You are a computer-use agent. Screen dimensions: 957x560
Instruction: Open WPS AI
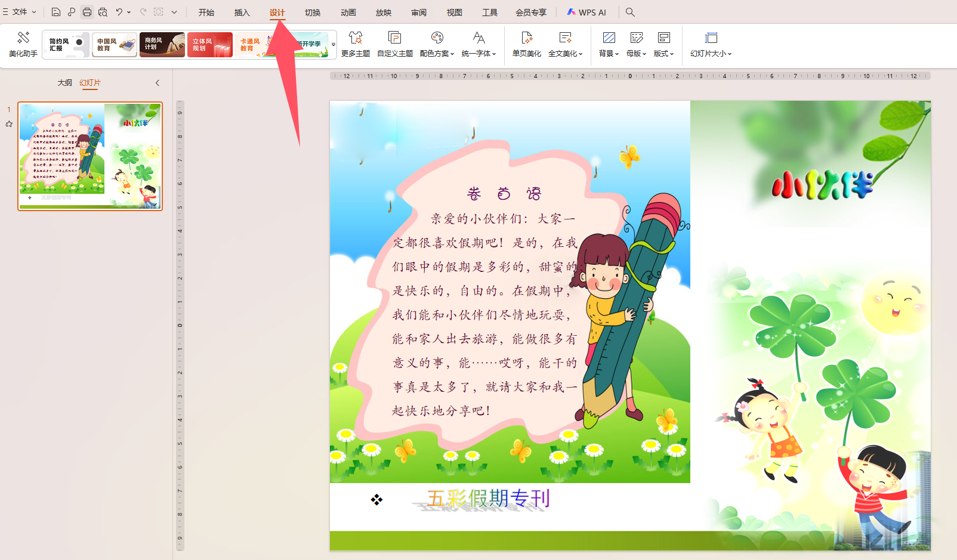point(587,12)
